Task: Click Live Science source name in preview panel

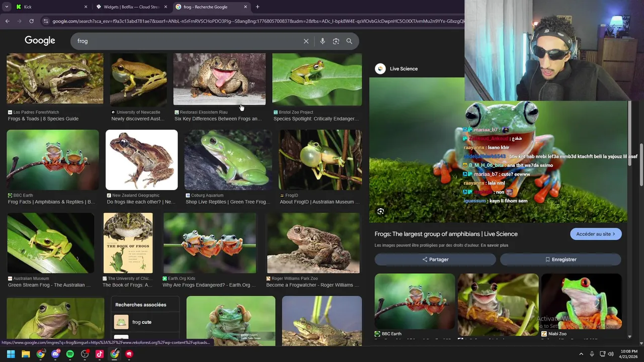Action: (x=404, y=69)
